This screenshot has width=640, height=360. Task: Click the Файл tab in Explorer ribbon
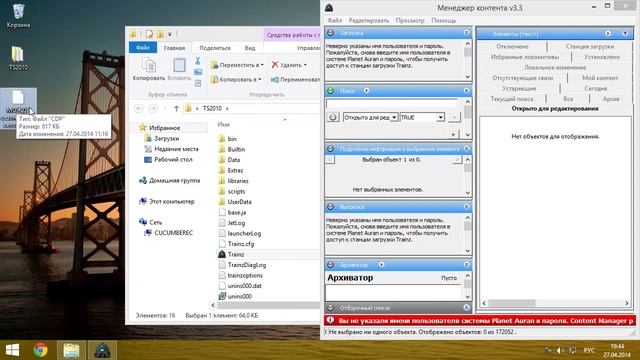(143, 48)
